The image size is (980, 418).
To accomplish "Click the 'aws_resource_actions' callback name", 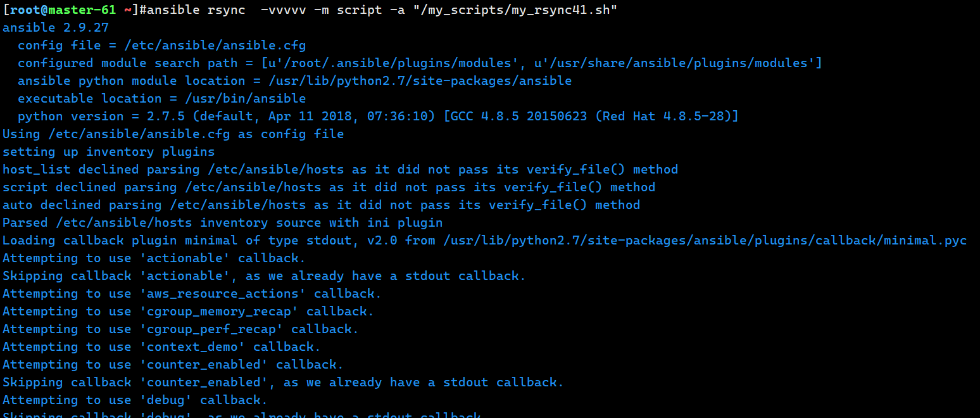I will coord(222,293).
